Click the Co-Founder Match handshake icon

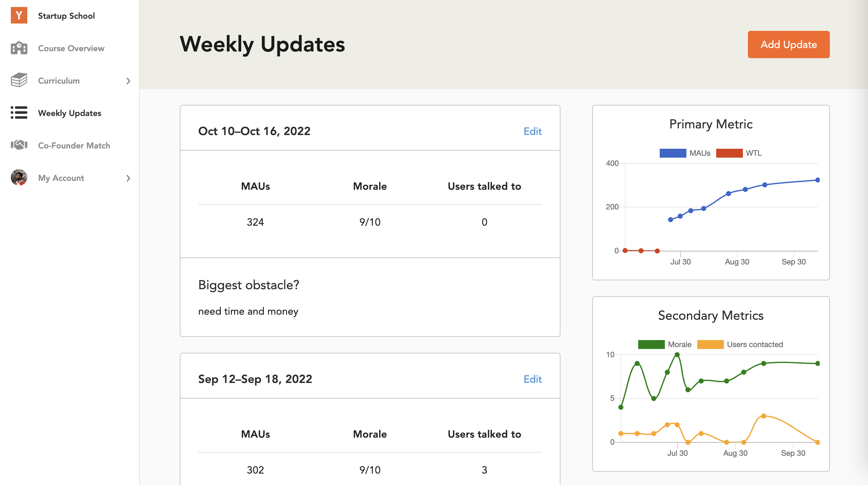click(x=19, y=145)
